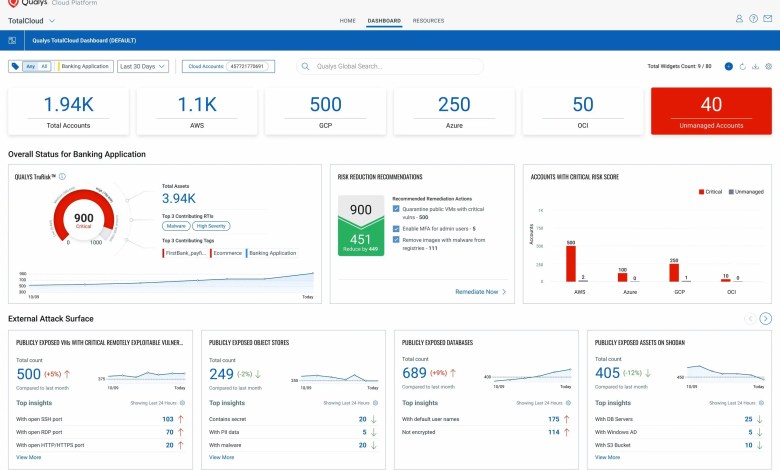
Task: Go to next External Attack Surface page
Action: pos(766,318)
